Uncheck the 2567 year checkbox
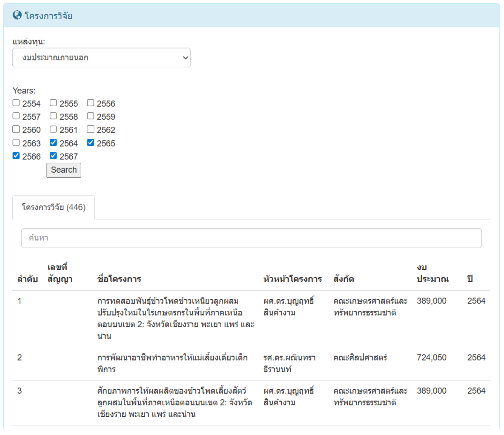504x435 pixels. pos(53,156)
